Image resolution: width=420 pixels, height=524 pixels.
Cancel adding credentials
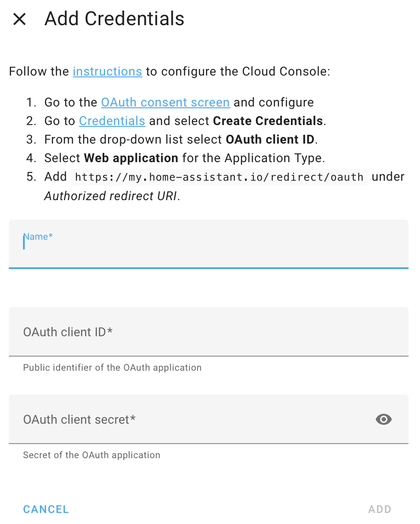46,509
